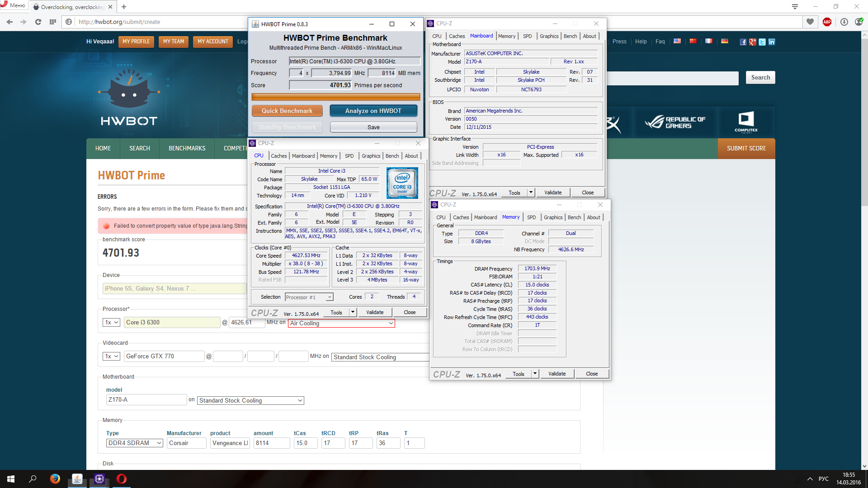Viewport: 868px width, 488px height.
Task: Click the Opera Menu button
Action: click(14, 5)
